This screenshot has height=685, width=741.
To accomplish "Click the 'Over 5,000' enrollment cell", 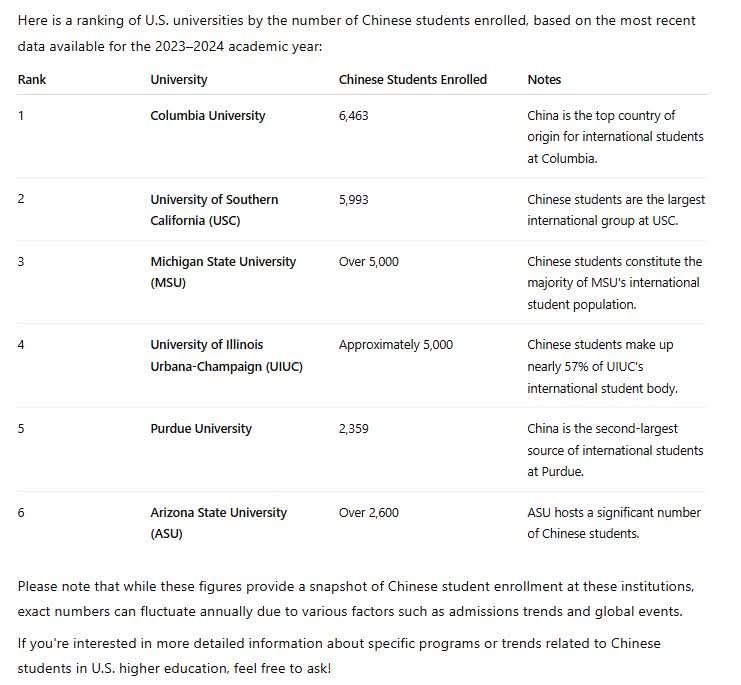I will click(369, 261).
